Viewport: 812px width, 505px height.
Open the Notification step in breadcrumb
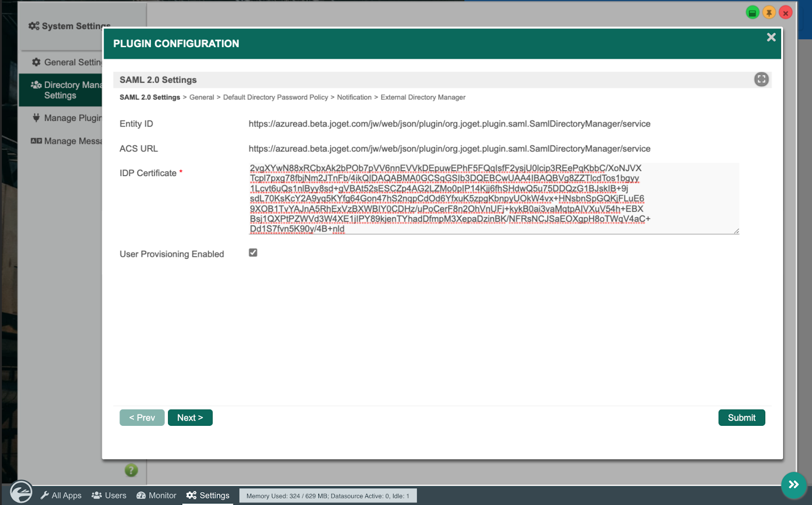[354, 97]
